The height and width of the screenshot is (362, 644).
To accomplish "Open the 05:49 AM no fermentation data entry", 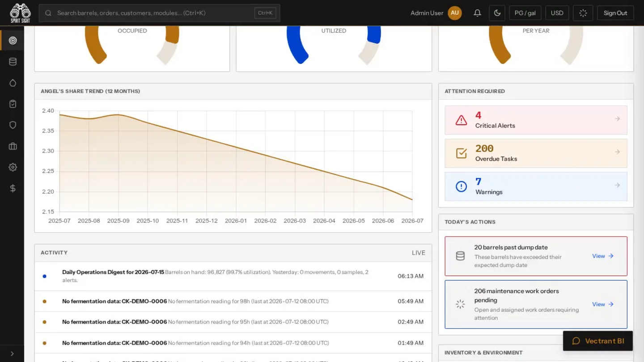I will tap(233, 301).
